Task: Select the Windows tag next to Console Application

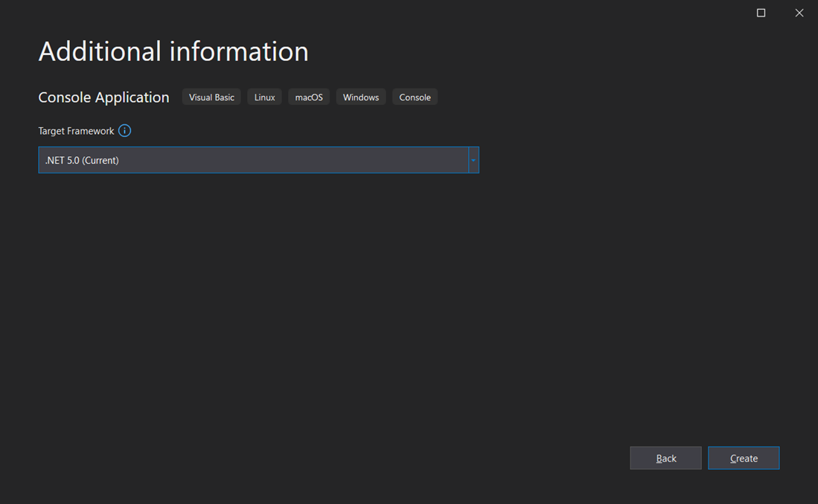Action: coord(360,97)
